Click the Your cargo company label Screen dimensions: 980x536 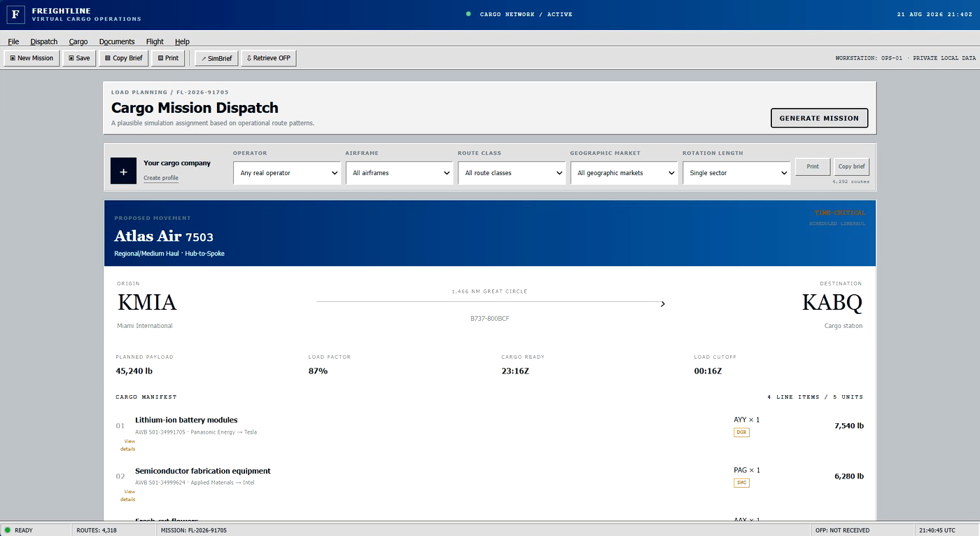tap(177, 163)
